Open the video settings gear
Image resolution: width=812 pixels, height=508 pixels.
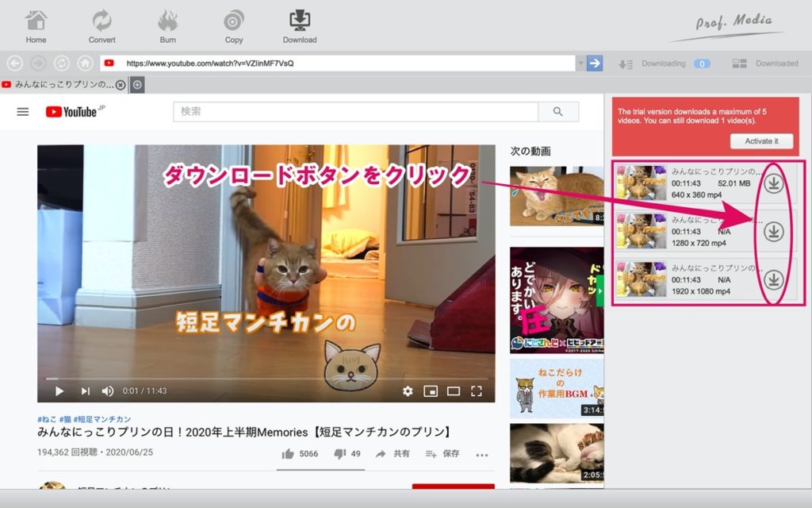pyautogui.click(x=408, y=391)
